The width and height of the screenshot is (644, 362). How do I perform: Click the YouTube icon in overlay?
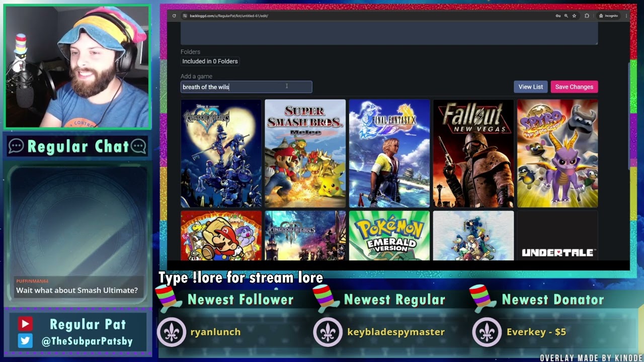click(25, 324)
